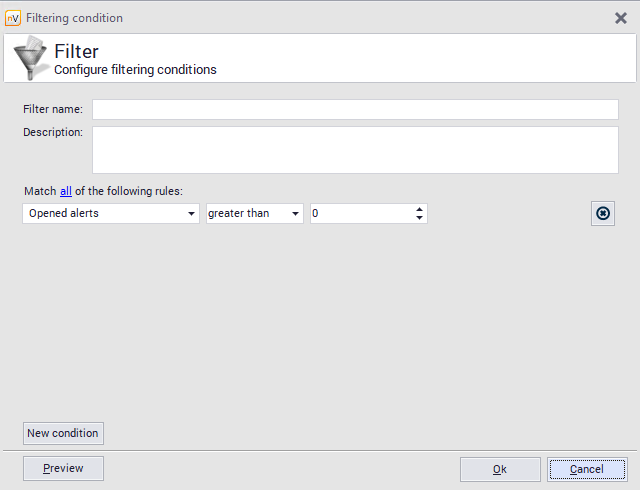Remove the condition with the delete icon

(x=602, y=213)
